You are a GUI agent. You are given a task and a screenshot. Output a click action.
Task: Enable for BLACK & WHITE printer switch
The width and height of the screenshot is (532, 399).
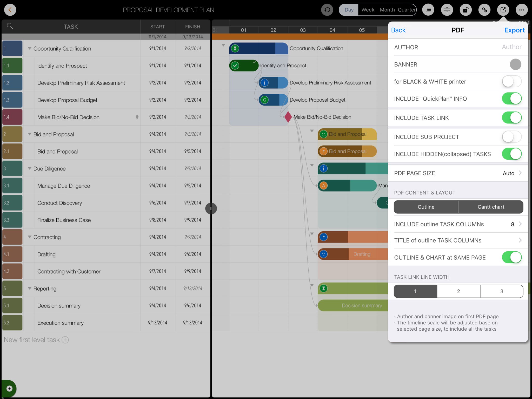pos(511,82)
